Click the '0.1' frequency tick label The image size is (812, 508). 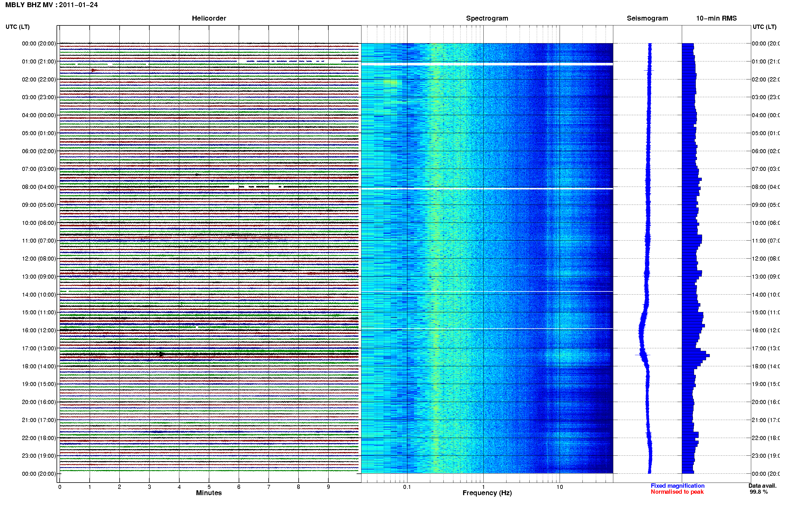(x=407, y=487)
